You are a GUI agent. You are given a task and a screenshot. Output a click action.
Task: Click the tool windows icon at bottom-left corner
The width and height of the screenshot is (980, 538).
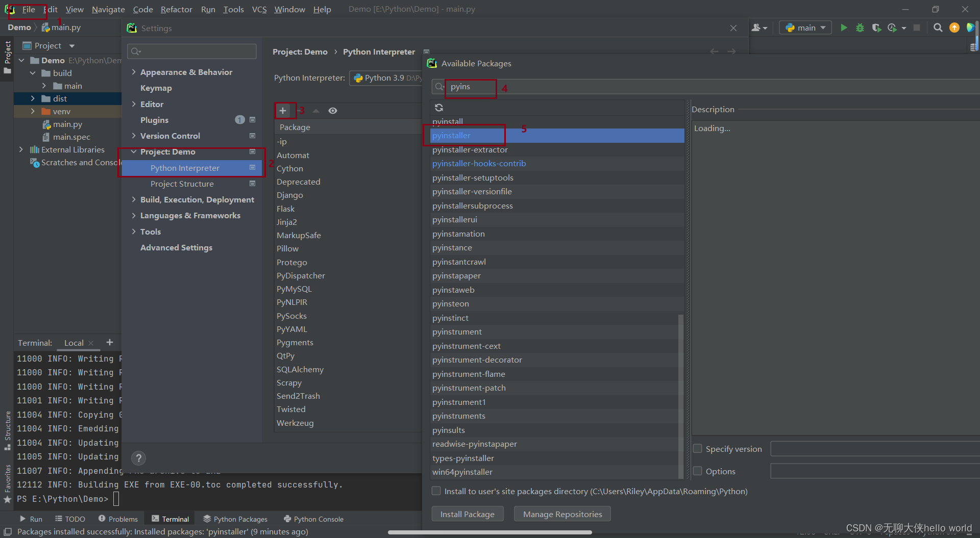(x=7, y=531)
